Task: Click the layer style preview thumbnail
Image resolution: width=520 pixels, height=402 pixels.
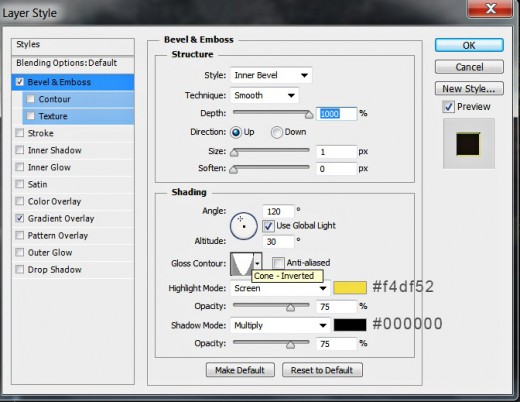Action: [468, 144]
